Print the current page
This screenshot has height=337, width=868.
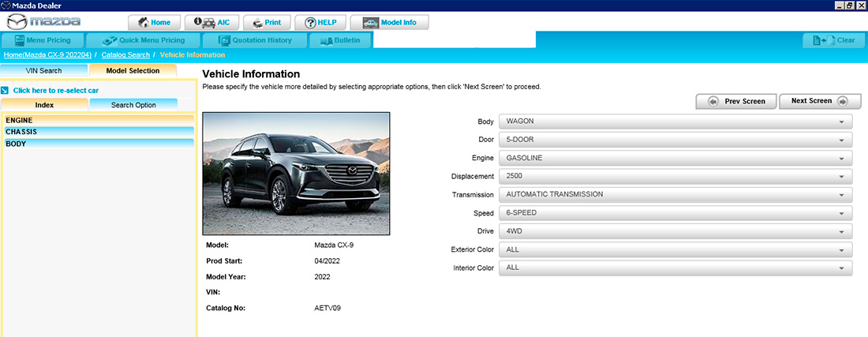(266, 23)
